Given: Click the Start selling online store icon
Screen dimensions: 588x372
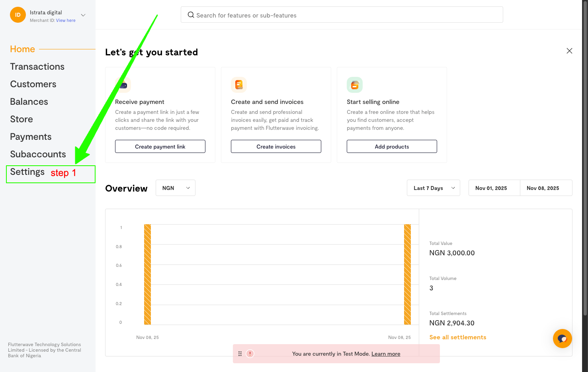Looking at the screenshot, I should click(x=355, y=85).
